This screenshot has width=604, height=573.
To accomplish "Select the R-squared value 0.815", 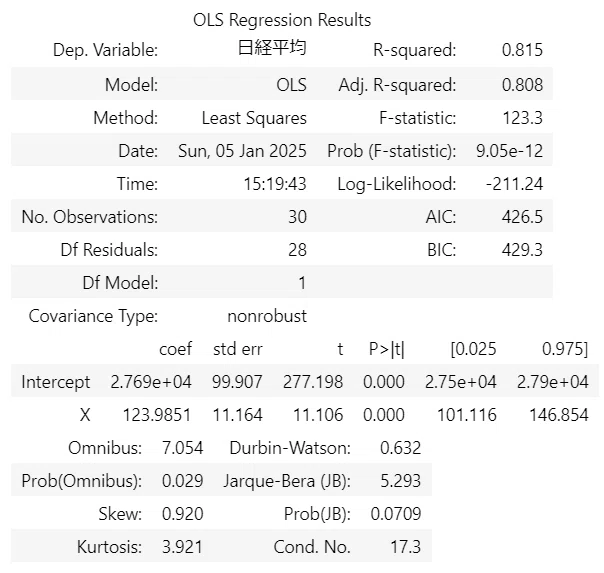I will (522, 50).
